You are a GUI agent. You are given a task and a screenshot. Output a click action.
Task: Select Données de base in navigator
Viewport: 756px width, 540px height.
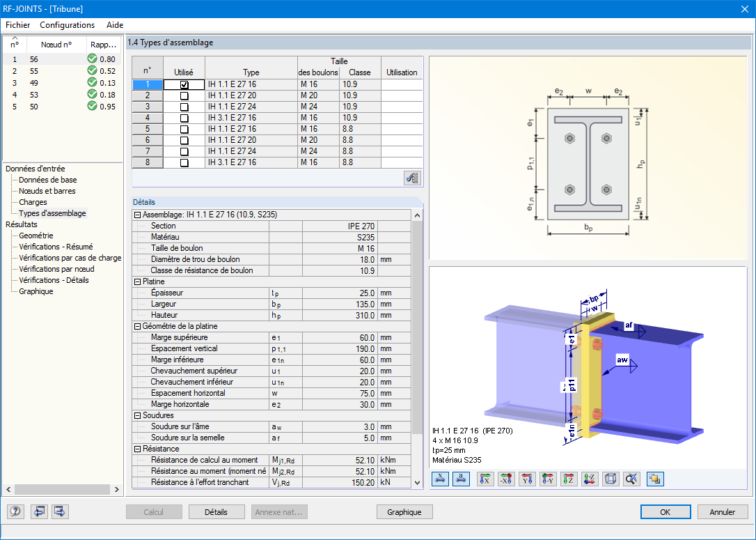(x=48, y=180)
